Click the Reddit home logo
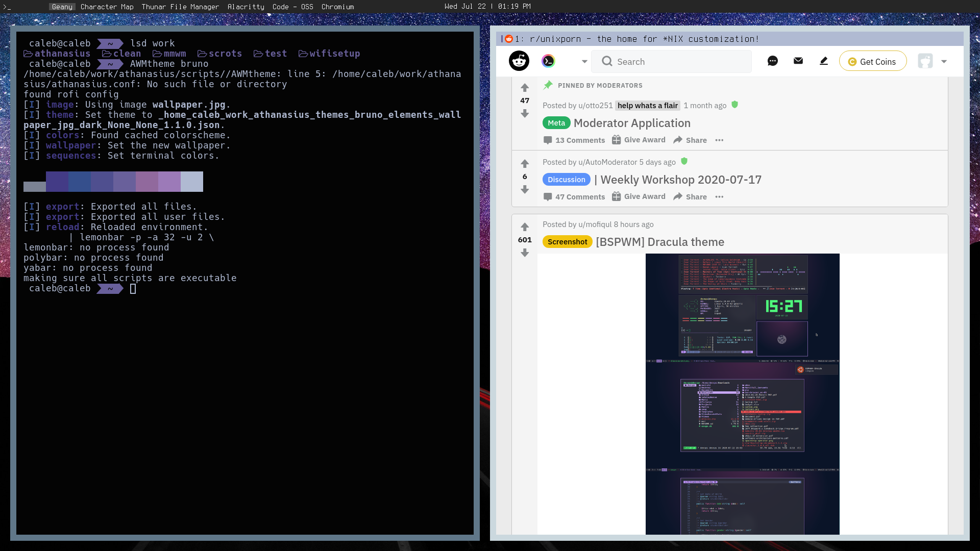The image size is (980, 551). click(x=519, y=61)
